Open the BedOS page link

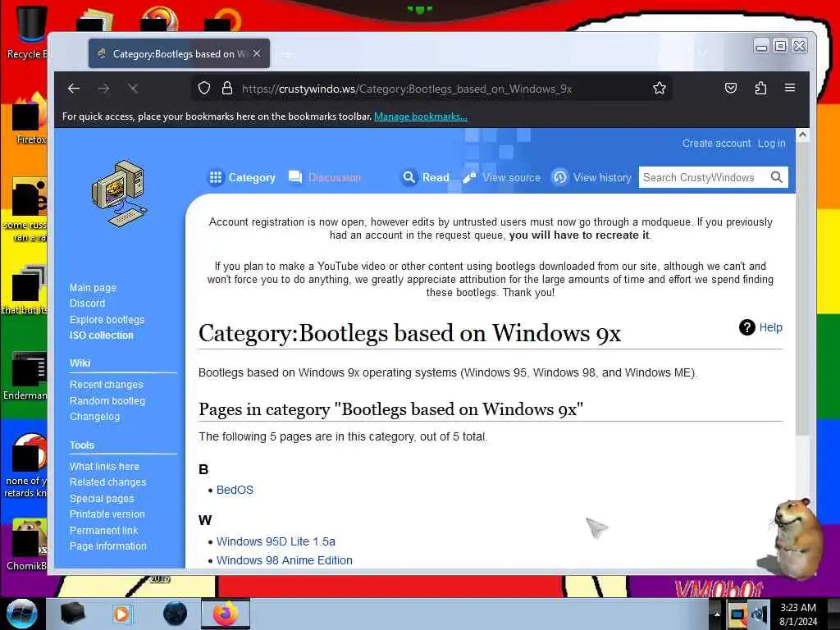(x=235, y=490)
